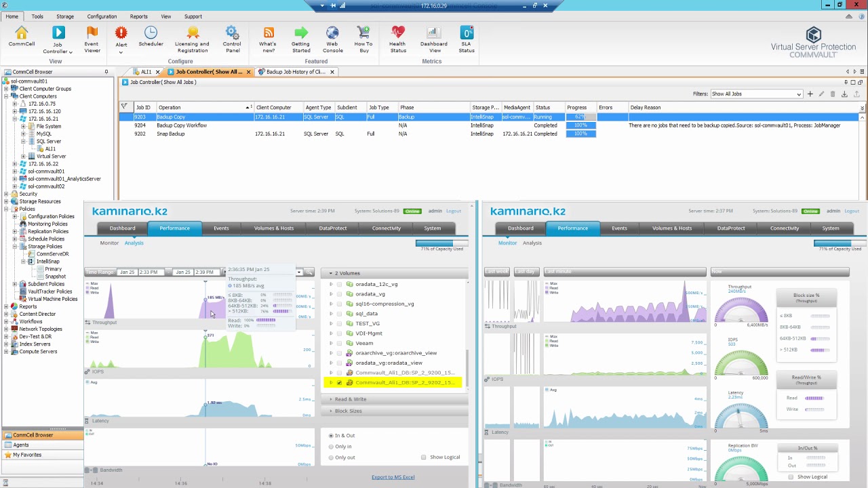Open the Configuration menu
This screenshot has height=488, width=868.
pyautogui.click(x=102, y=16)
